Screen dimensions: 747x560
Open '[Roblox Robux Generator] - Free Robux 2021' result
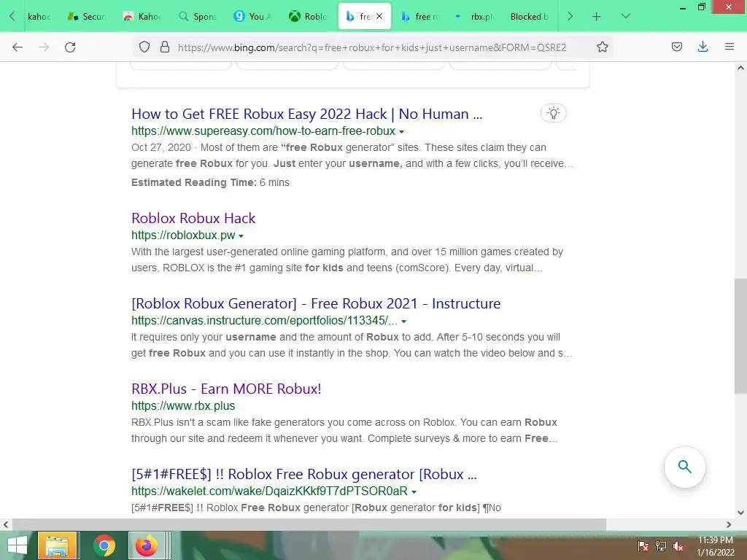click(x=316, y=303)
